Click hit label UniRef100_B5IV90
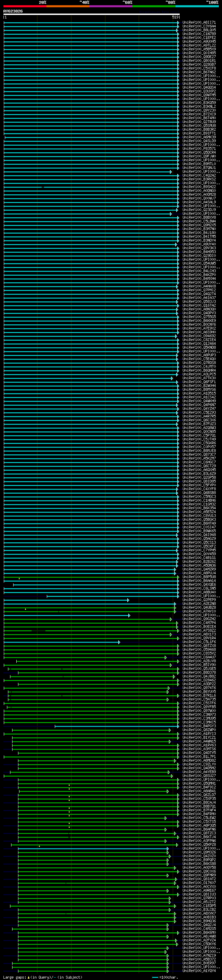Image resolution: width=222 pixels, height=980 pixels. pos(199,665)
